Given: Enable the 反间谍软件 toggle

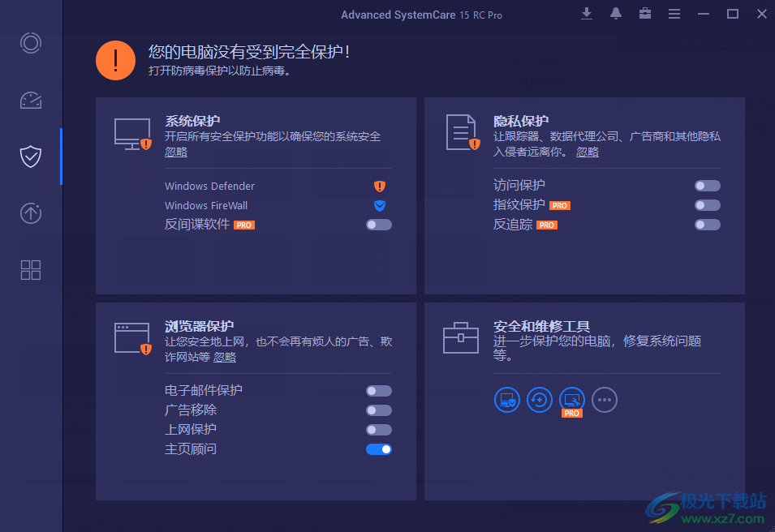Looking at the screenshot, I should click(378, 225).
